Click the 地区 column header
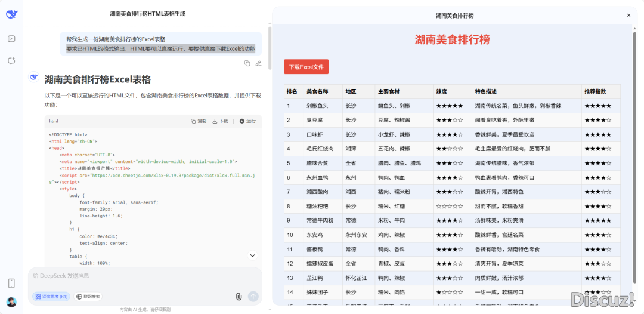 click(358, 91)
